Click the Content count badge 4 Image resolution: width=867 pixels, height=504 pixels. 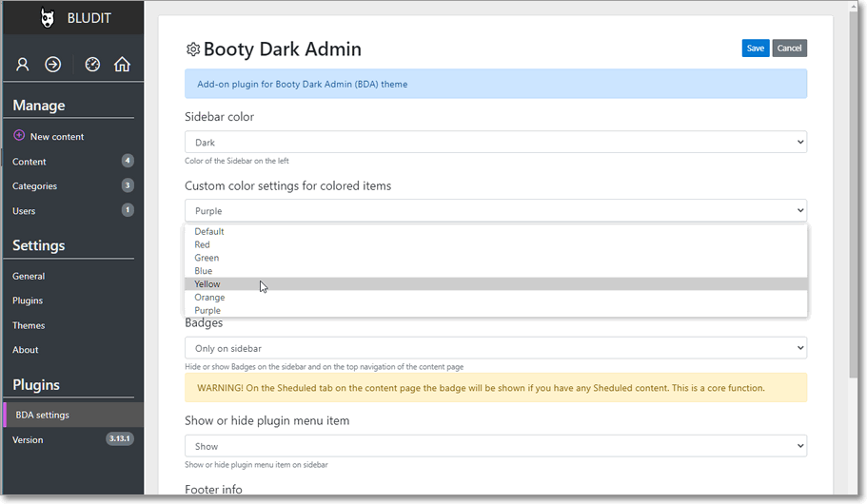(128, 161)
